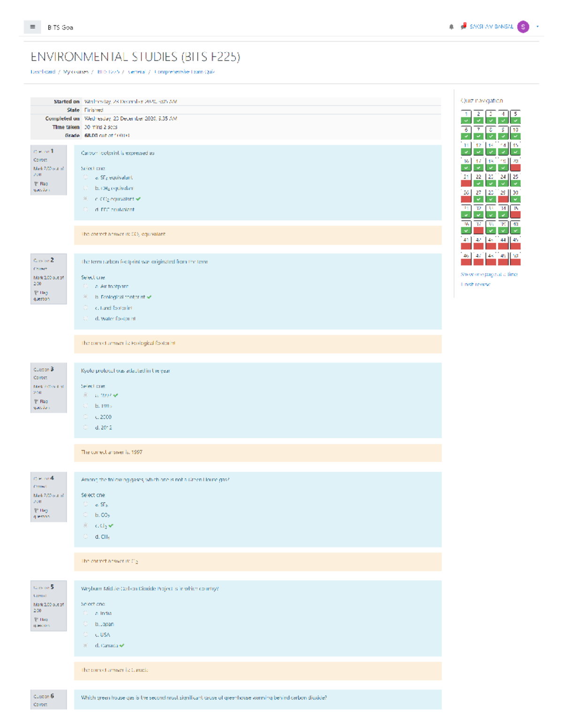Click the user avatar circle

click(x=522, y=27)
